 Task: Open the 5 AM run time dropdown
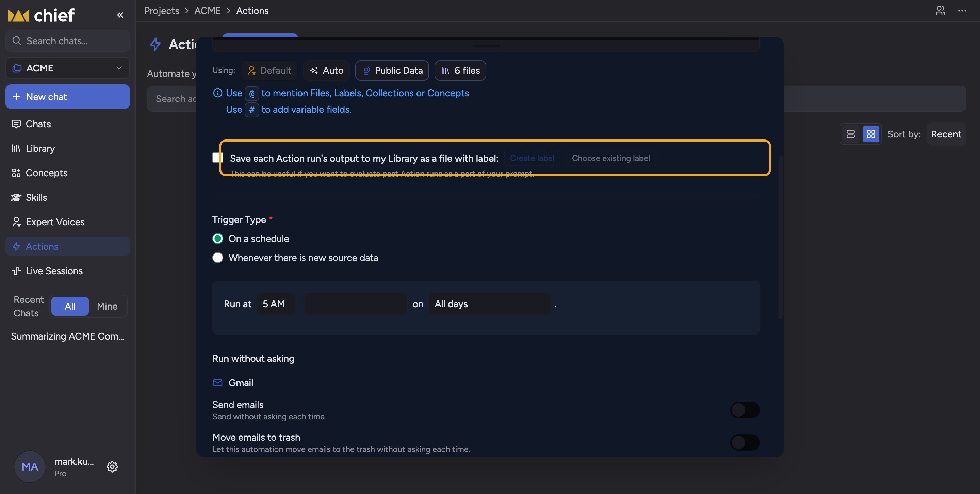[276, 304]
